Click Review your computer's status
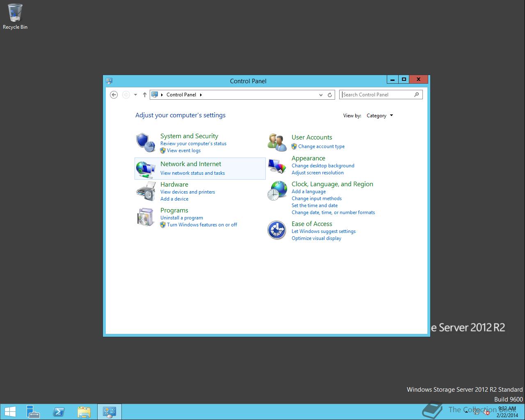 (193, 144)
